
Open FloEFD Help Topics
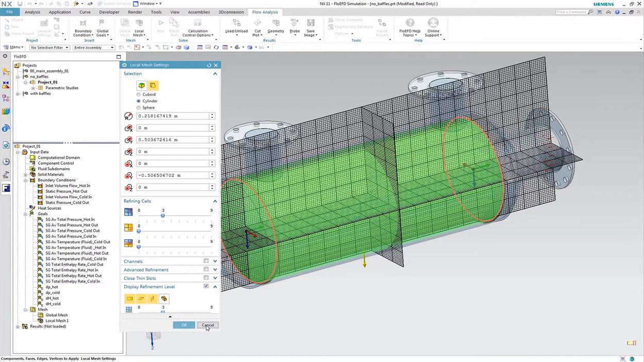click(x=410, y=24)
